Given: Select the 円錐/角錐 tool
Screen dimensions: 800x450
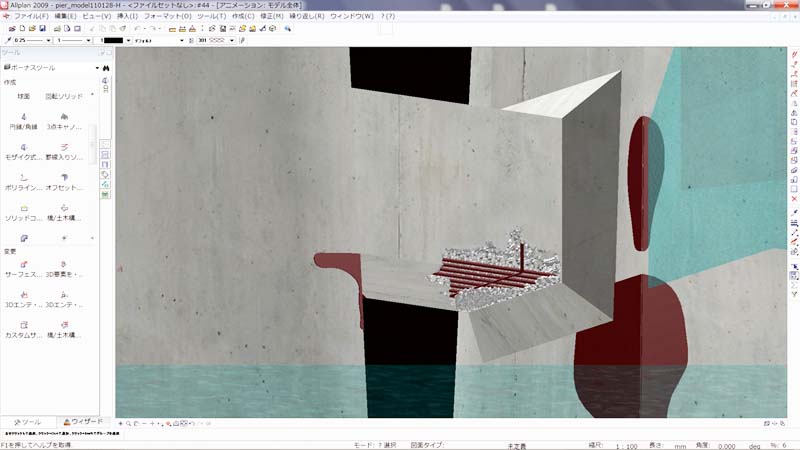Looking at the screenshot, I should (x=23, y=122).
